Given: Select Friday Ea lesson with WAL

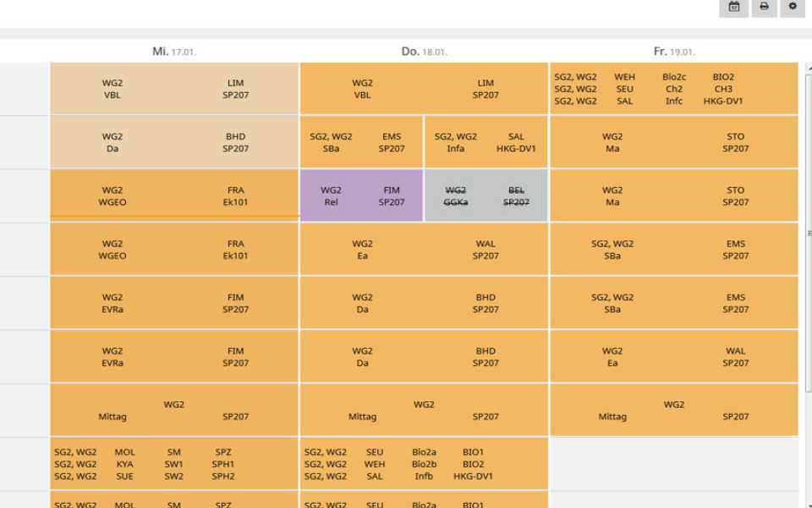Looking at the screenshot, I should 673,356.
